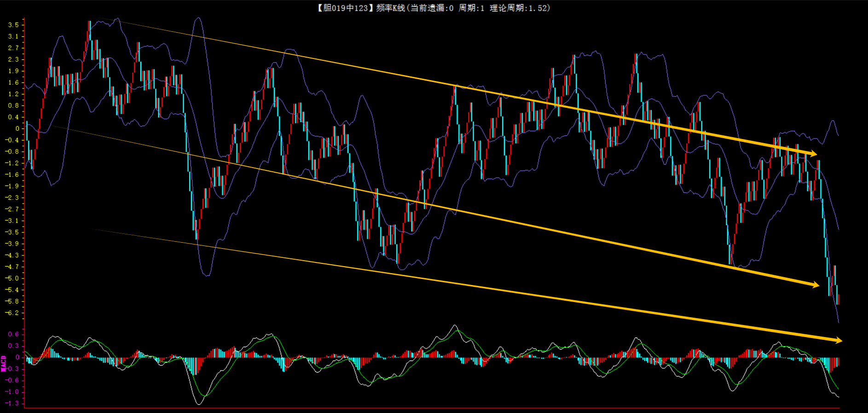Click the -0.6 MACD axis label
868x413 pixels.
pyautogui.click(x=12, y=380)
